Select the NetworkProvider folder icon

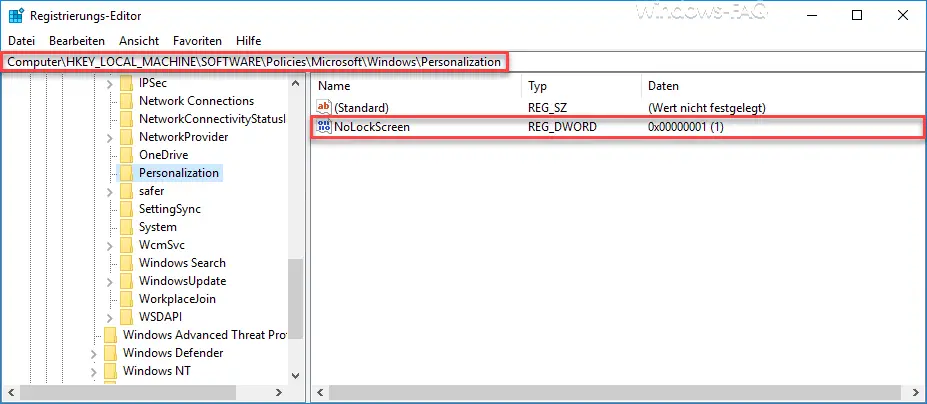[x=126, y=137]
